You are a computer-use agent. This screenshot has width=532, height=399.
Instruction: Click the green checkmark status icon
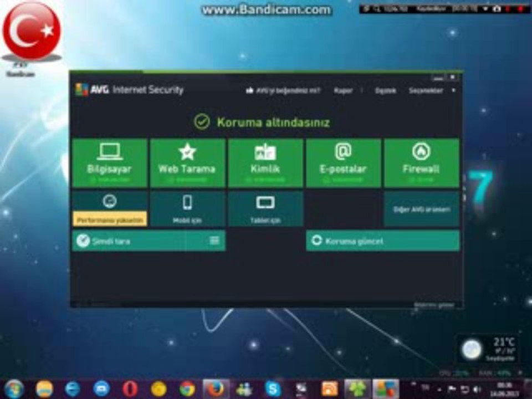[202, 122]
